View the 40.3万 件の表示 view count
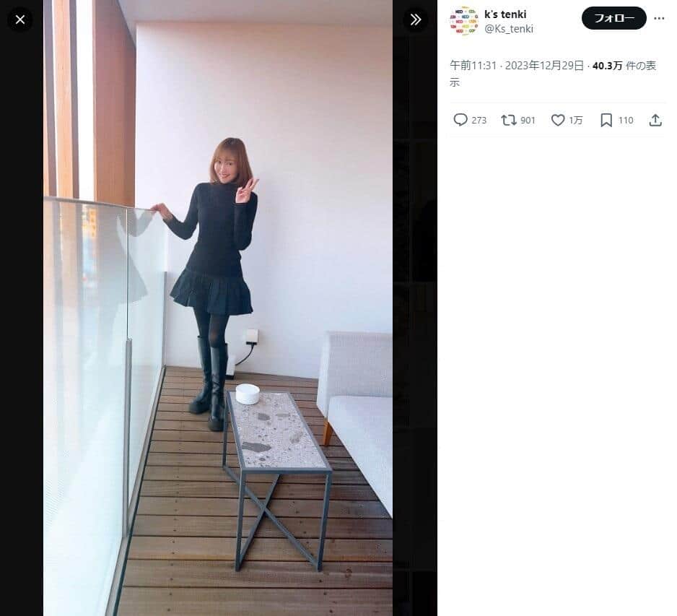 coord(624,66)
